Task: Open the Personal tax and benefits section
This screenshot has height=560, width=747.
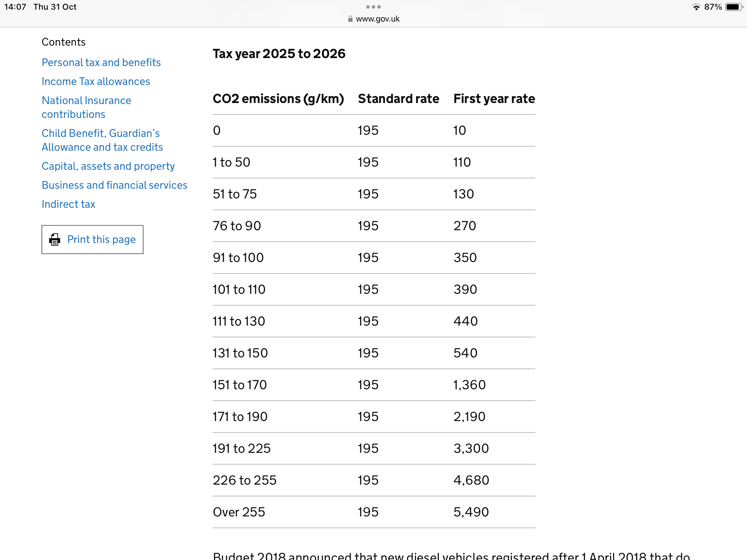Action: (x=101, y=63)
